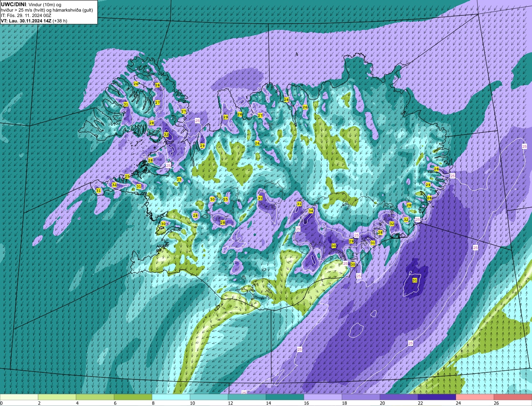Click the '16' tick label on color scale

click(305, 403)
